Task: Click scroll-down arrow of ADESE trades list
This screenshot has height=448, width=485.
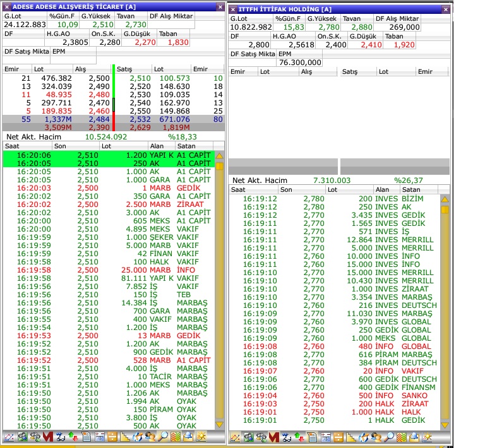Action: (x=219, y=425)
